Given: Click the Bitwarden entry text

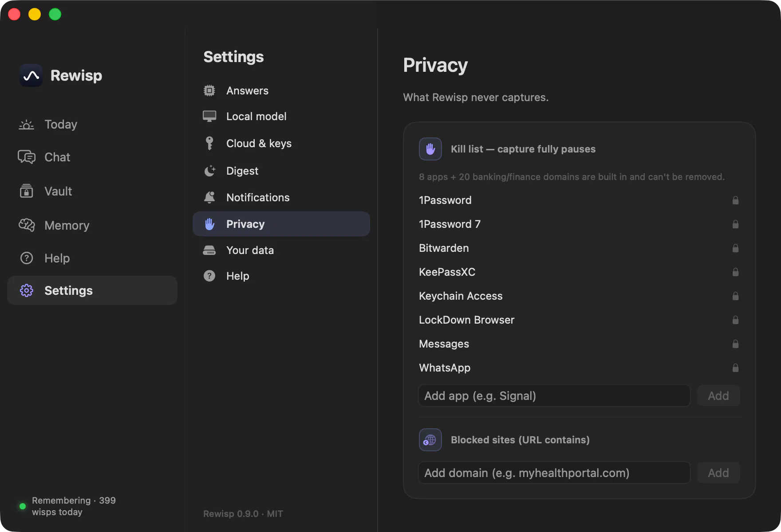Looking at the screenshot, I should [444, 248].
